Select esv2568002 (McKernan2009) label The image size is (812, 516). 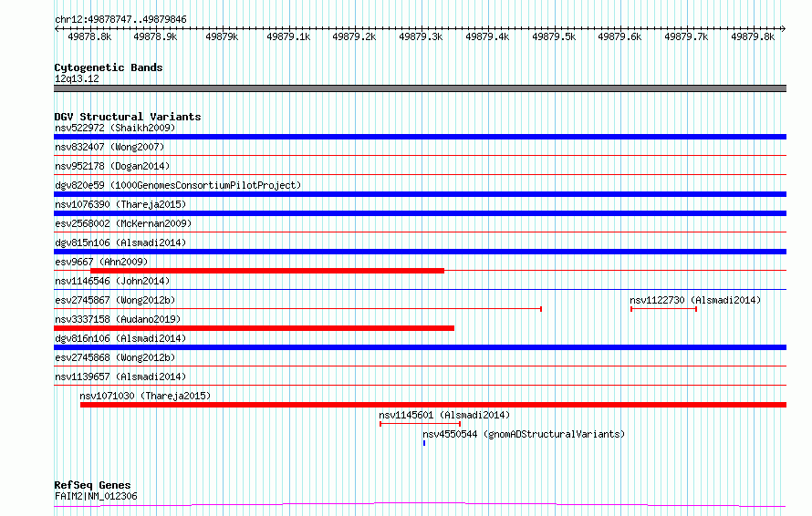point(123,223)
